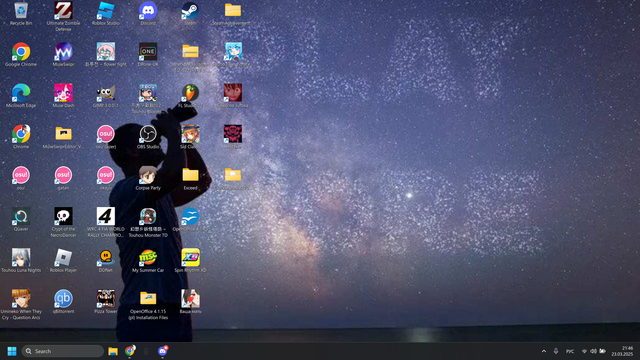
Task: Launch the osu! shortcut
Action: (x=21, y=178)
